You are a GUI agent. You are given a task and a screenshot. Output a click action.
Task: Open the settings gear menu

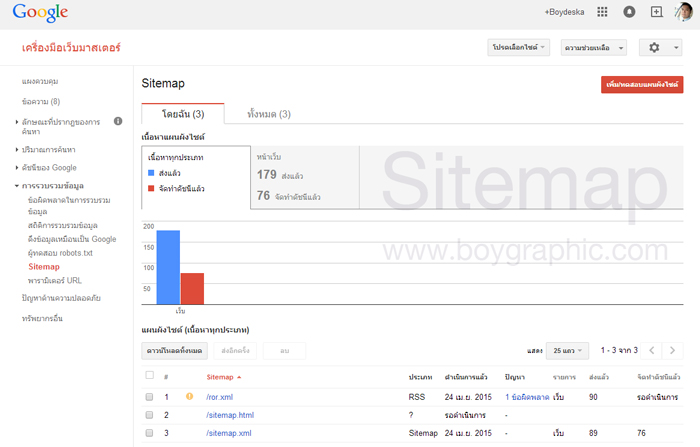click(660, 47)
